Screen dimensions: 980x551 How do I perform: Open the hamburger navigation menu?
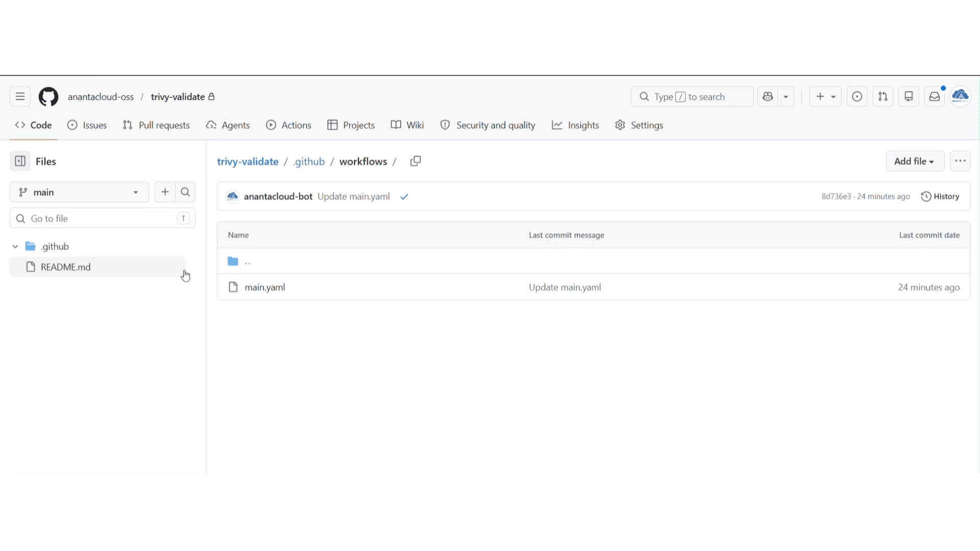(20, 97)
